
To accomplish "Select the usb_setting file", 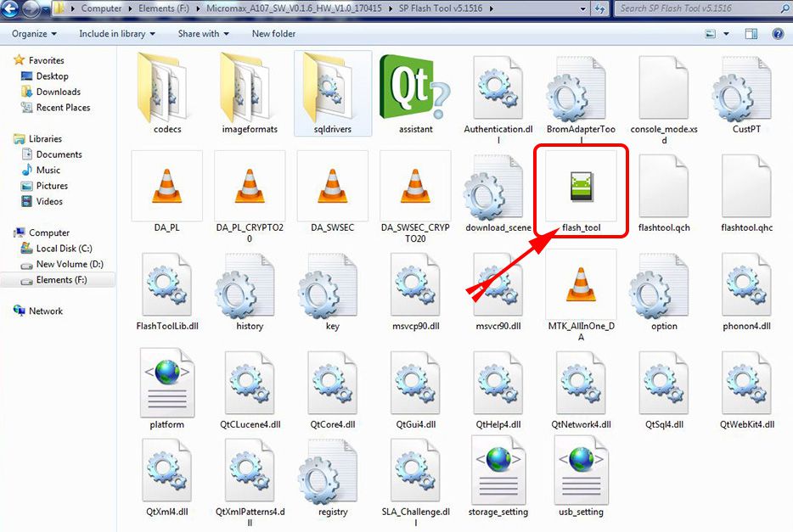I will 581,478.
